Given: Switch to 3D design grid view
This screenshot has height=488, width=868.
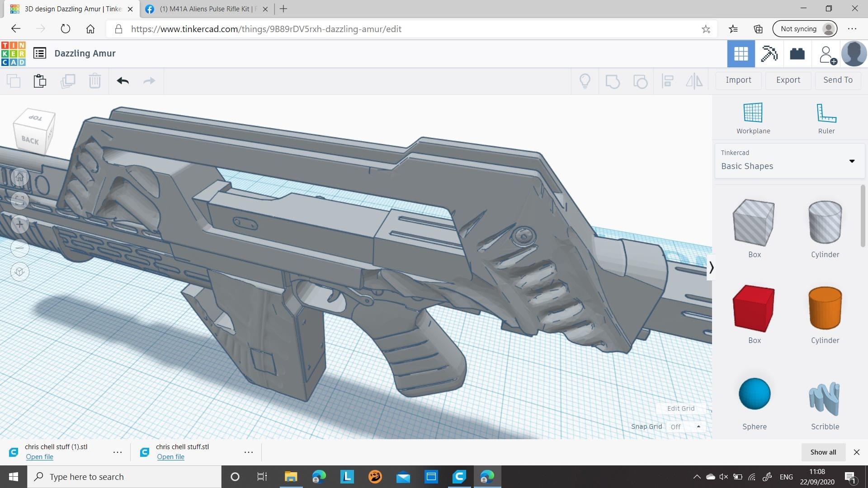Looking at the screenshot, I should pos(741,54).
